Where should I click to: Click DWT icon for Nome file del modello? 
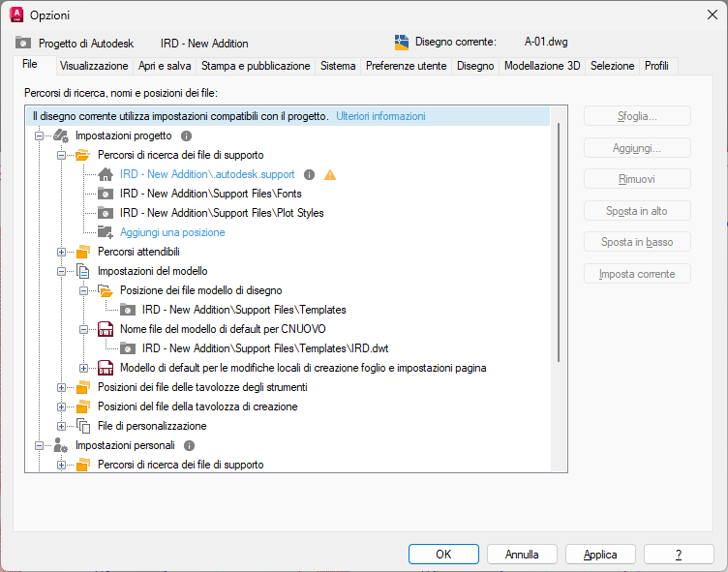(x=106, y=329)
